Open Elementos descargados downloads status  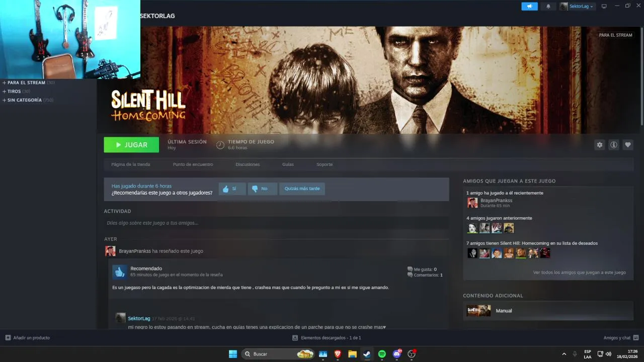coord(327,338)
